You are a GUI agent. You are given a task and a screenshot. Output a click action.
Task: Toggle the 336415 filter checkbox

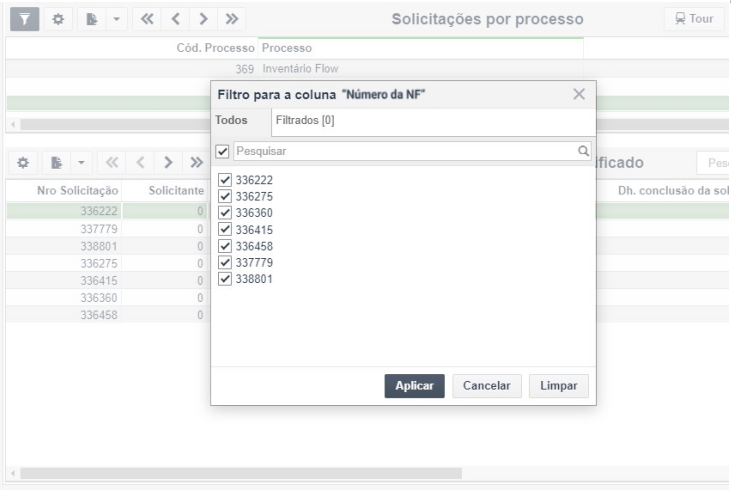click(x=225, y=229)
